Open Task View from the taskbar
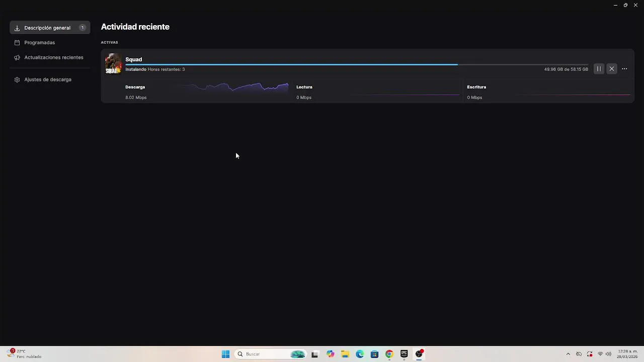Screen dimensions: 644x362 [x=315, y=354]
